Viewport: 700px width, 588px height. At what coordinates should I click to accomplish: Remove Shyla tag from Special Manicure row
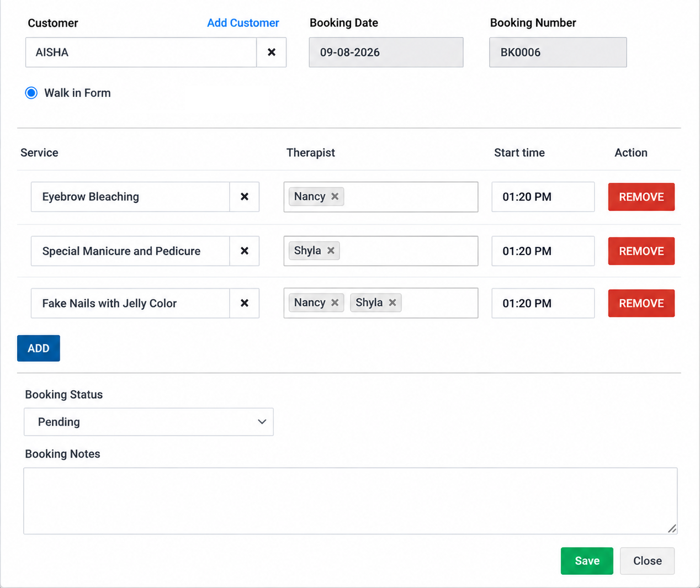coord(331,251)
